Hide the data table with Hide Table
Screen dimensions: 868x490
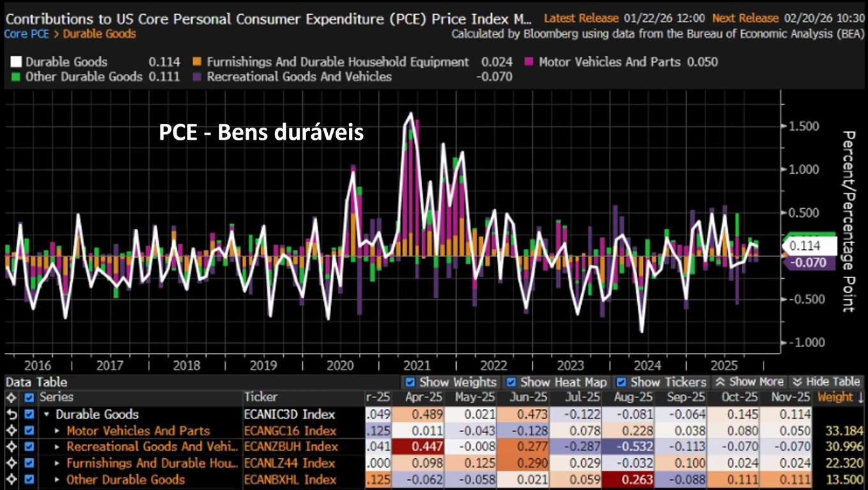coord(826,382)
